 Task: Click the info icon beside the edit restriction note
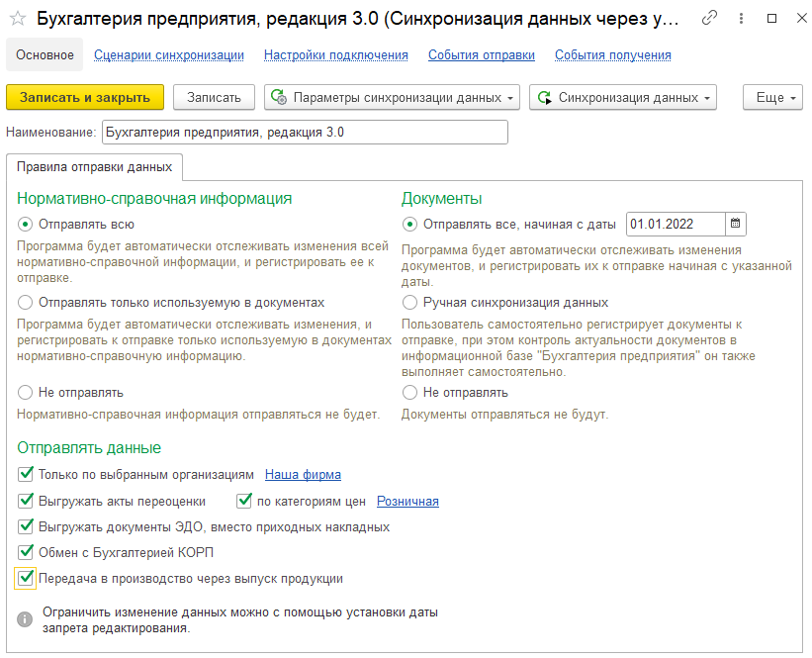(25, 619)
